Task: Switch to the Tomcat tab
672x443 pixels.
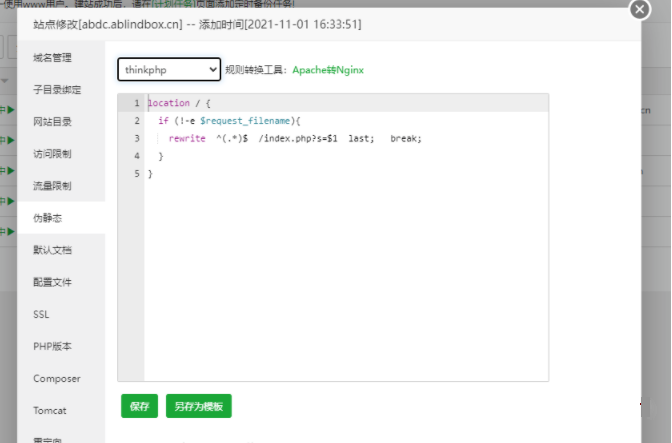Action: 50,410
